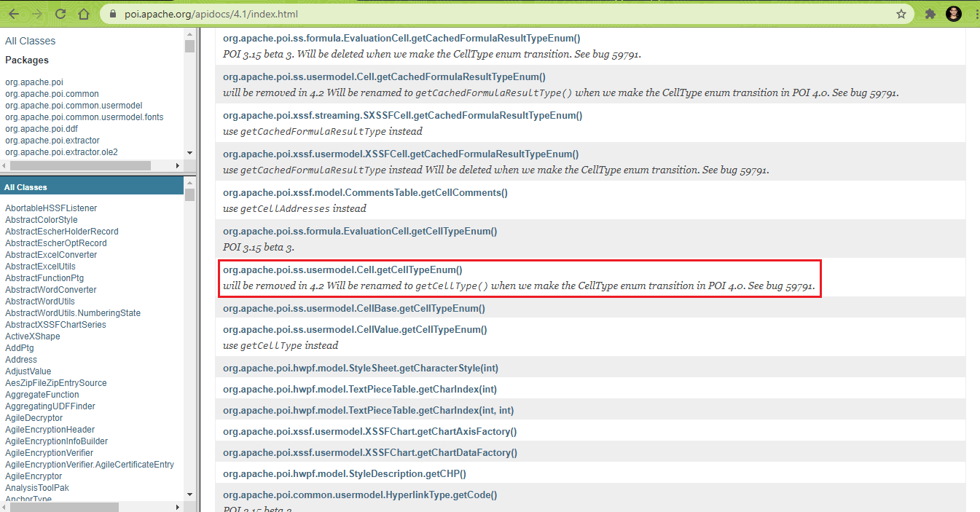Open the browser home page
The image size is (980, 512).
pyautogui.click(x=85, y=14)
